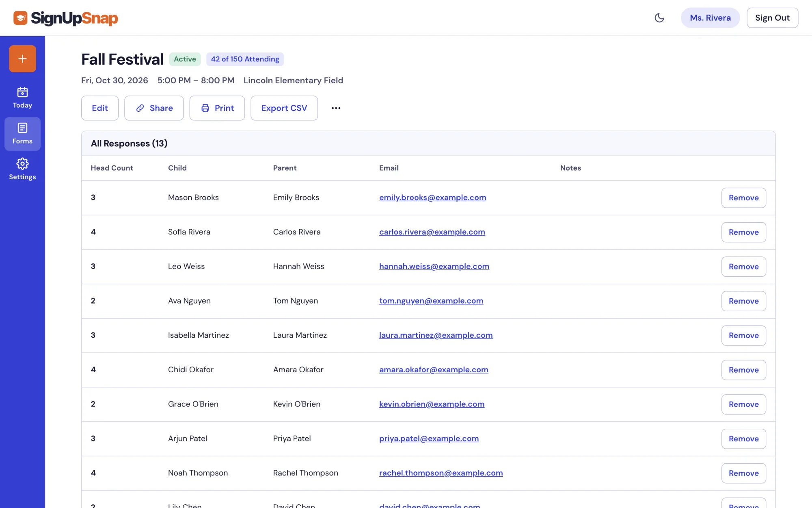Remove Isabella Martinez response
Viewport: 812px width, 508px height.
[743, 336]
